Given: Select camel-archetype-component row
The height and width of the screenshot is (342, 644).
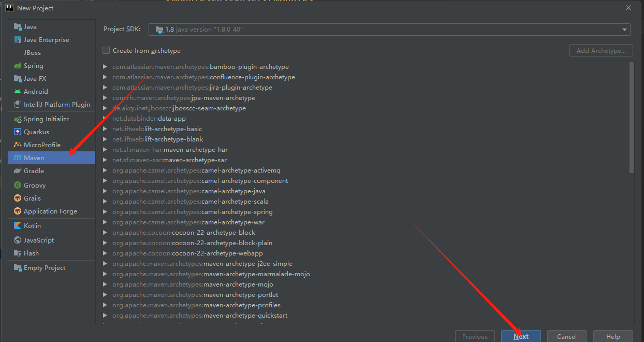Looking at the screenshot, I should [x=364, y=181].
